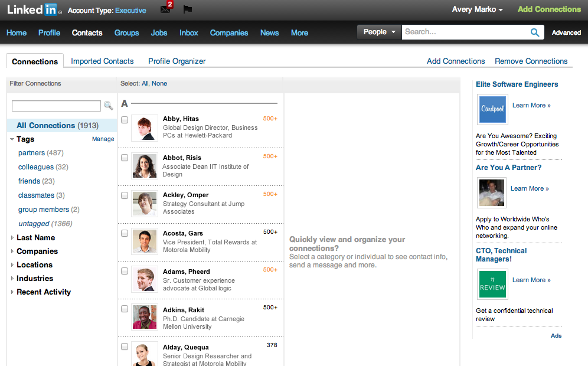Open Adams, Pheerd profile photo
The height and width of the screenshot is (366, 588).
point(145,280)
